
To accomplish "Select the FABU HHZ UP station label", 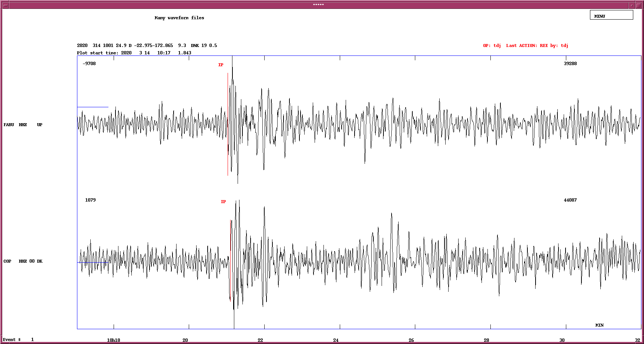I will (22, 125).
